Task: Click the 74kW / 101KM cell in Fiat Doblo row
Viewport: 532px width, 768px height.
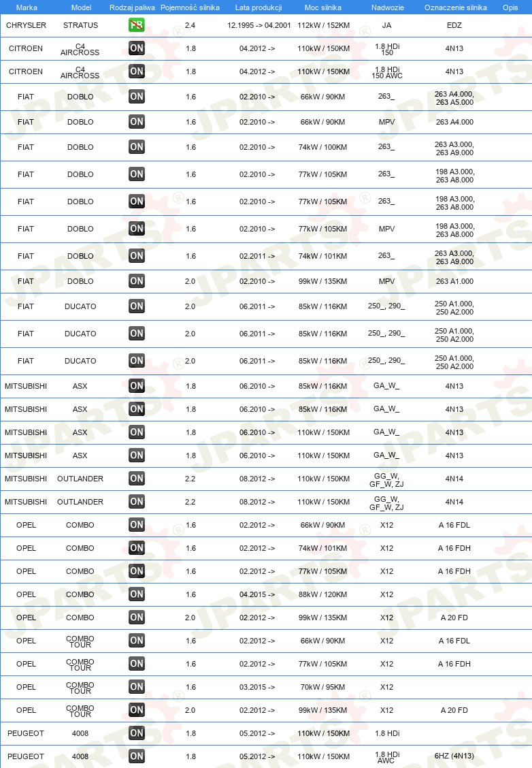Action: click(323, 256)
